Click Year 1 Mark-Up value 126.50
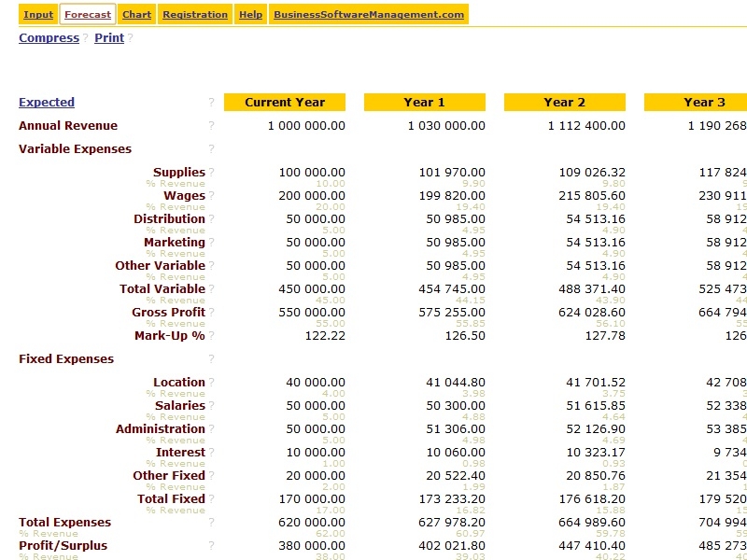 pyautogui.click(x=465, y=336)
